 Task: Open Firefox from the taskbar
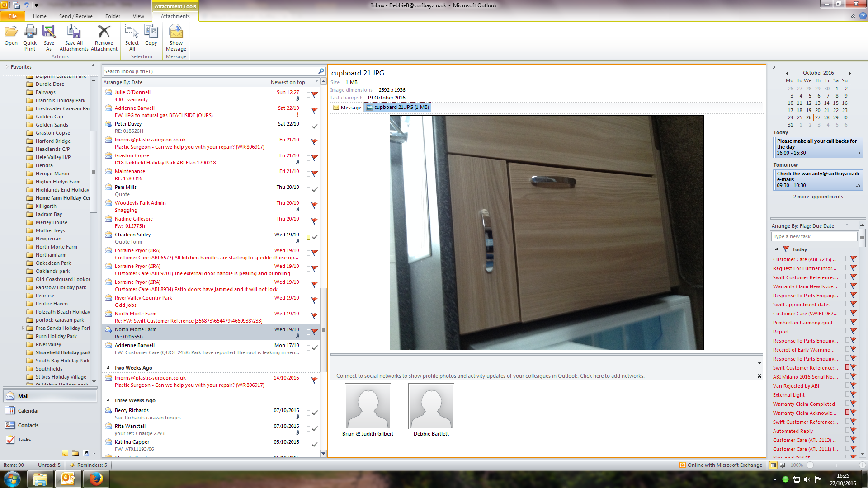tap(96, 479)
